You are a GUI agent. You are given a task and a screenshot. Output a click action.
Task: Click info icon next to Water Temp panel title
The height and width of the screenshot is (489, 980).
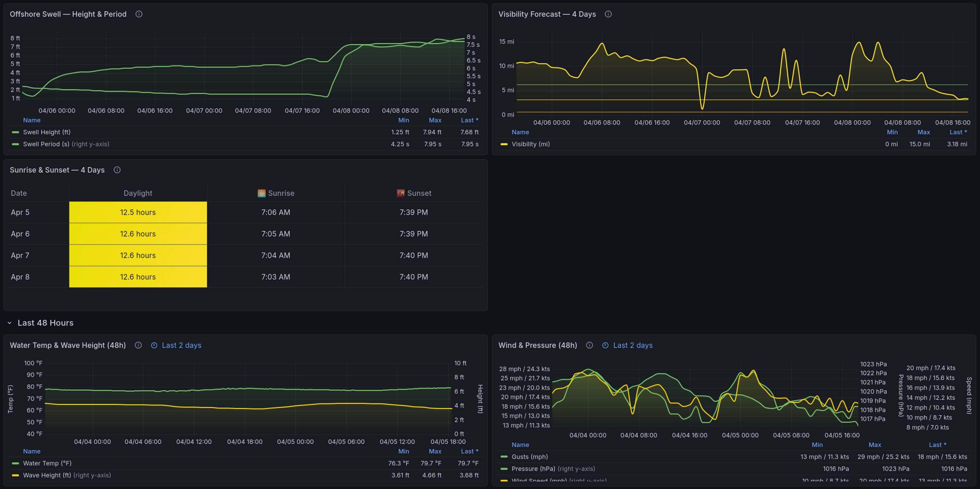coord(138,345)
